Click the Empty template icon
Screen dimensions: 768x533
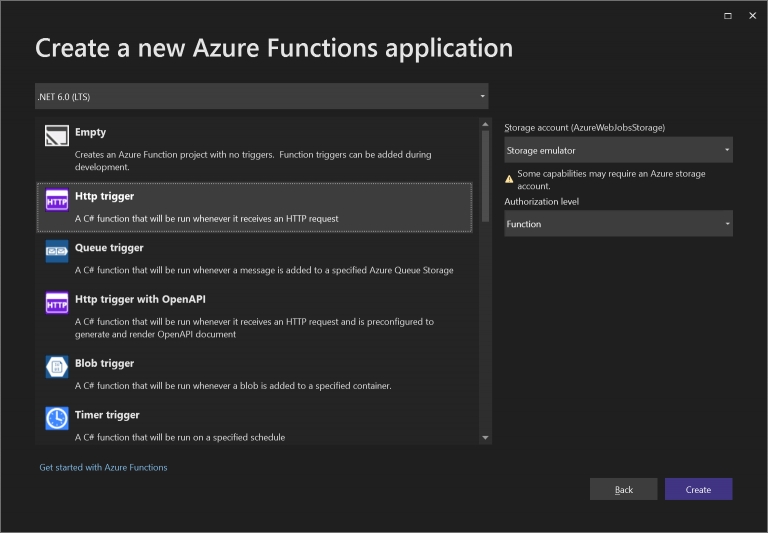click(x=57, y=136)
